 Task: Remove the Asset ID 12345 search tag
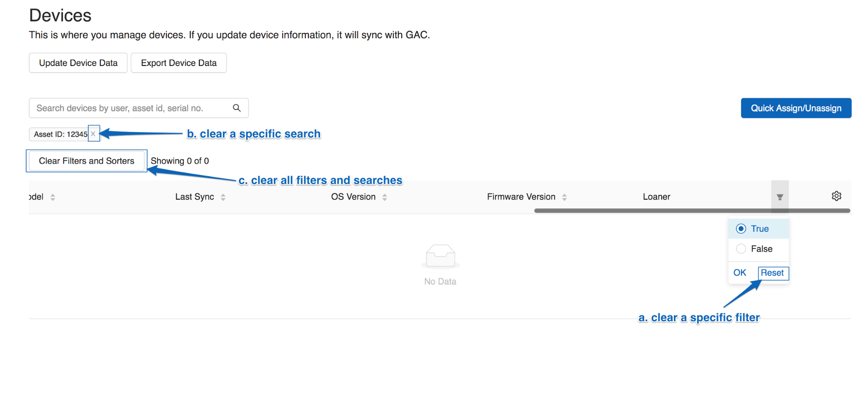pos(93,134)
